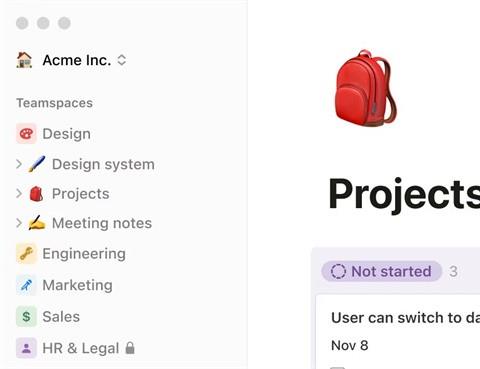The height and width of the screenshot is (369, 480).
Task: Click the Not started status group tag
Action: pos(382,271)
